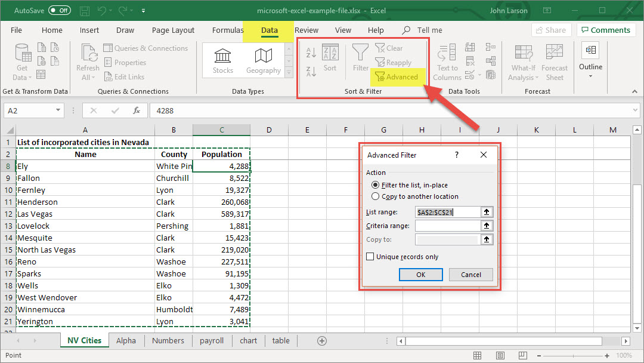Screen dimensions: 644x363
Task: Click the Filter funnel icon
Action: [361, 53]
